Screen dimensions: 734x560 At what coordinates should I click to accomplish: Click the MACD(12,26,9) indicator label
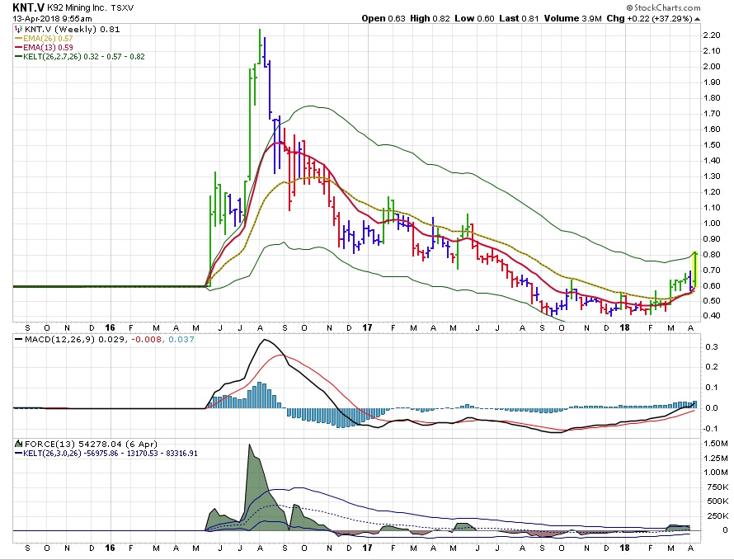tap(109, 339)
